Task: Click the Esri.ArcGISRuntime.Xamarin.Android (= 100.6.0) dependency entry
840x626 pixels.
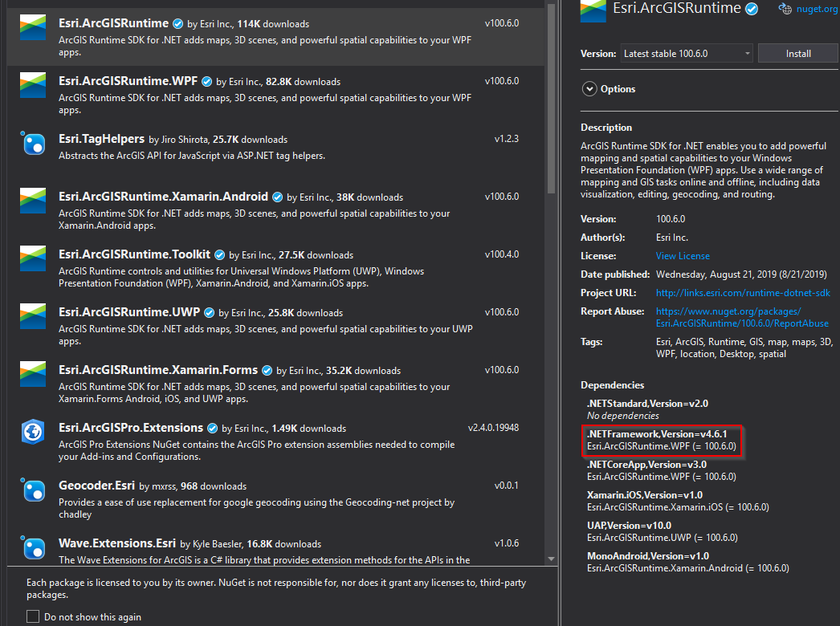Action: 688,568
